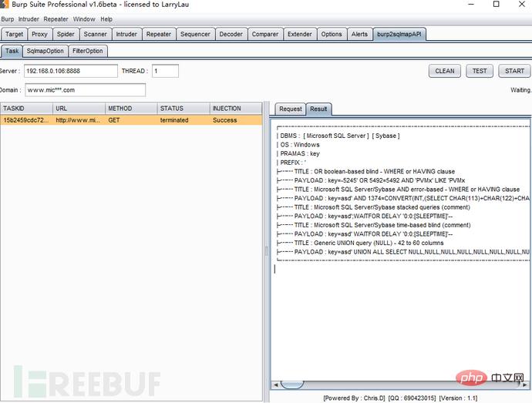Click the THREAD count input field
The height and width of the screenshot is (403, 532).
click(x=165, y=71)
